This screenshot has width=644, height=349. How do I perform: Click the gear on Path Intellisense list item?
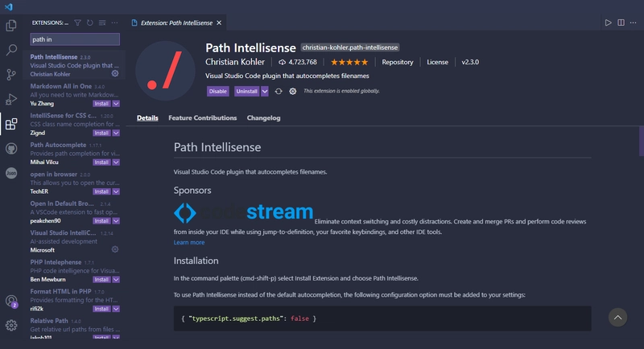click(x=115, y=73)
